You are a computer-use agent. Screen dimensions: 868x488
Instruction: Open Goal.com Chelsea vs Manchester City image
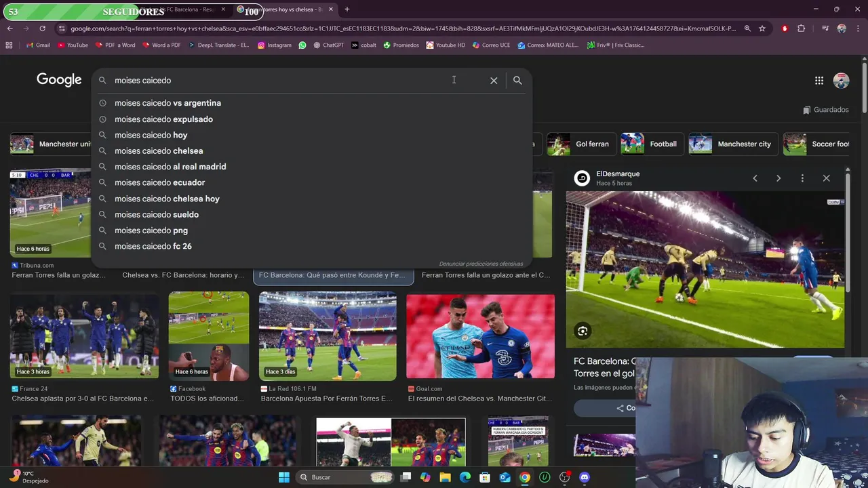[x=480, y=336]
